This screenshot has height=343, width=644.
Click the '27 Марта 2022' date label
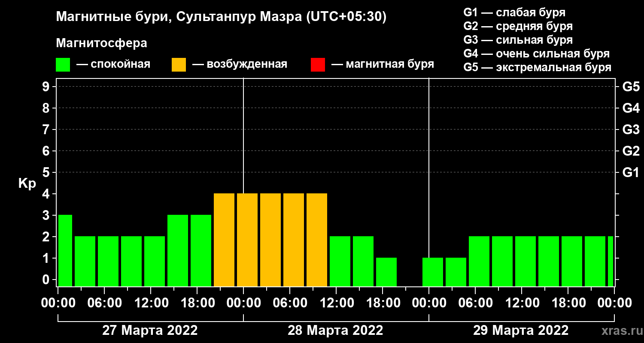(150, 331)
